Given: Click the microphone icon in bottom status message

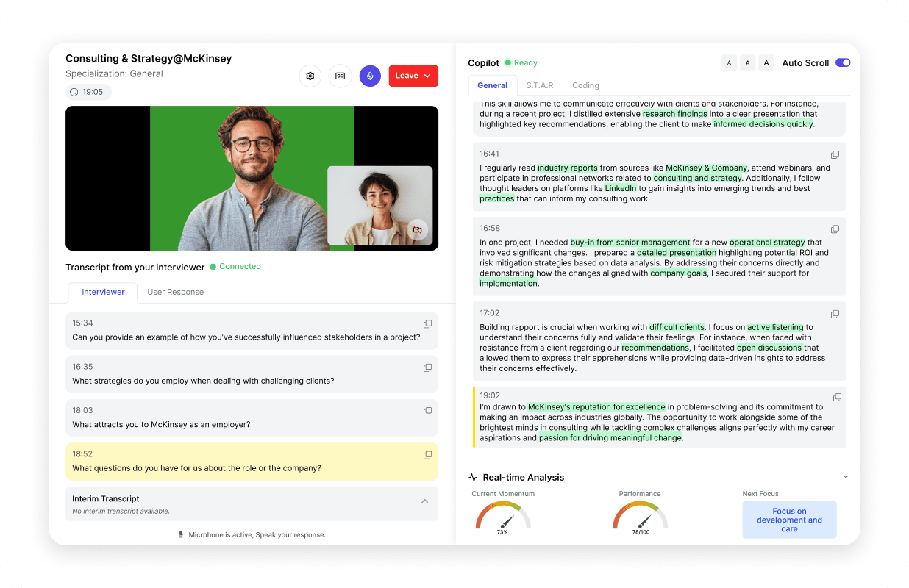Looking at the screenshot, I should click(x=181, y=534).
